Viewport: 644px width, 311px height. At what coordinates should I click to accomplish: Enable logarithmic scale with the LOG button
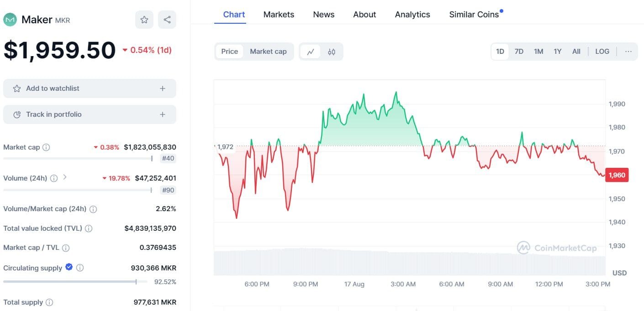[x=602, y=51]
